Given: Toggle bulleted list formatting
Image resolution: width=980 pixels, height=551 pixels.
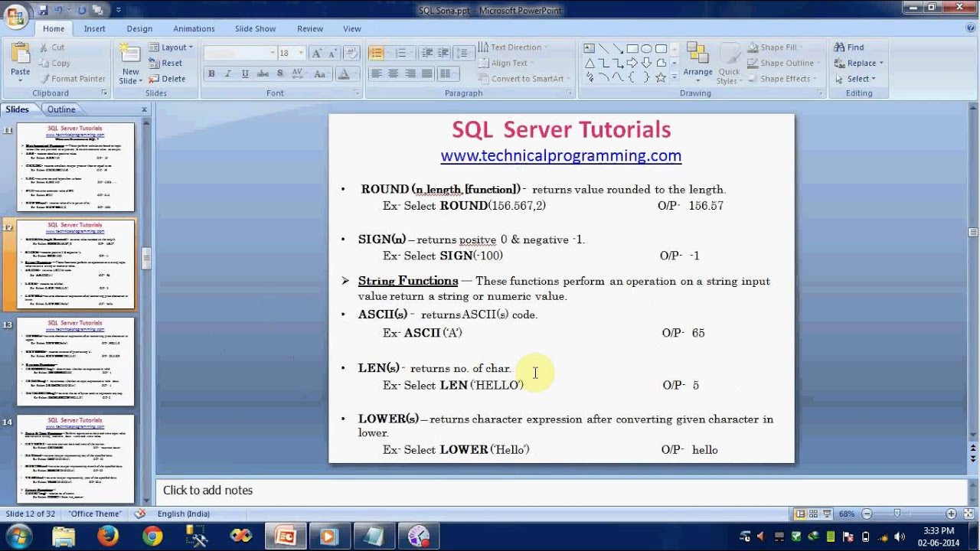Looking at the screenshot, I should 377,53.
